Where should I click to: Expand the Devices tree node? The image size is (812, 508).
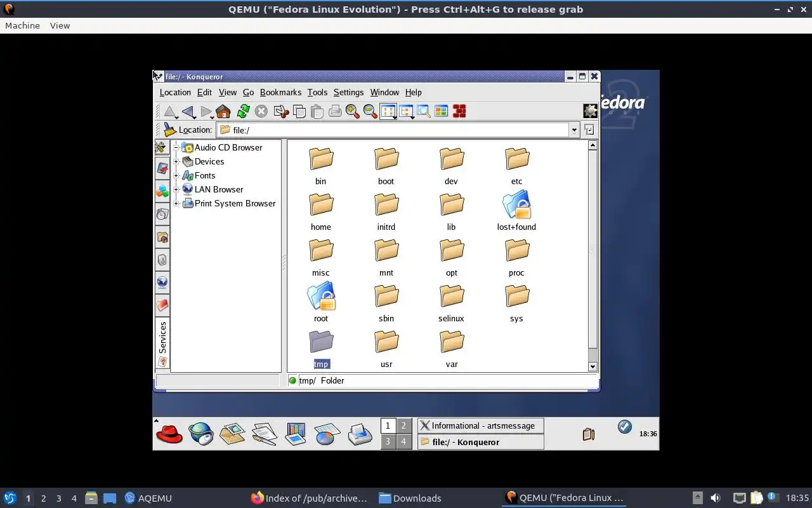[176, 161]
